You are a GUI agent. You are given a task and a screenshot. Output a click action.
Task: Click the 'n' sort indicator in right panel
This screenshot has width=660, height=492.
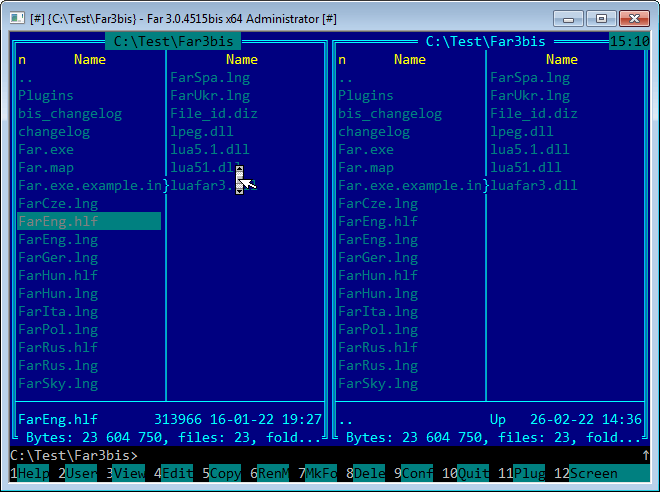point(342,59)
